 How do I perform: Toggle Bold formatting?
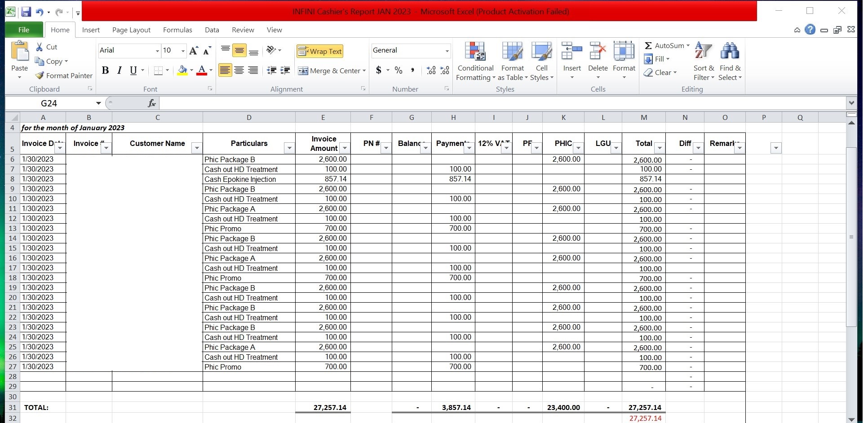(106, 70)
